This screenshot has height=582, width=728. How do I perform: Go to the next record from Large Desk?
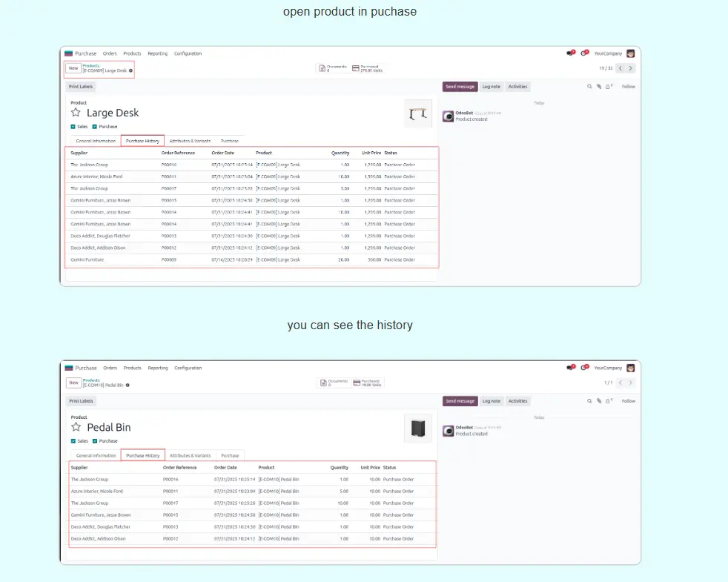click(x=631, y=68)
